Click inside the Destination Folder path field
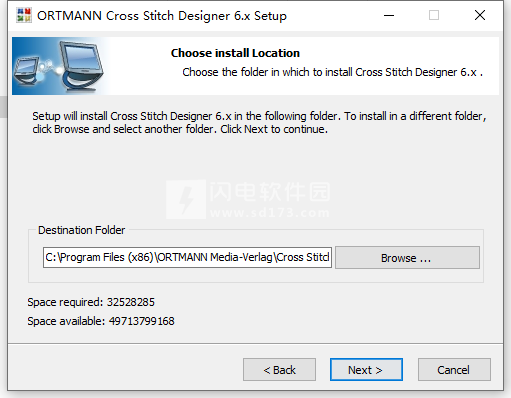 tap(187, 257)
